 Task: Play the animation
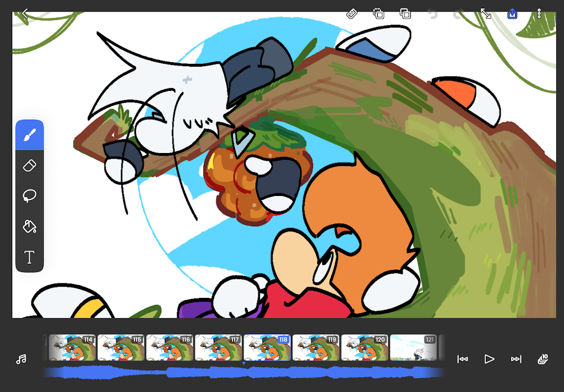[x=489, y=359]
